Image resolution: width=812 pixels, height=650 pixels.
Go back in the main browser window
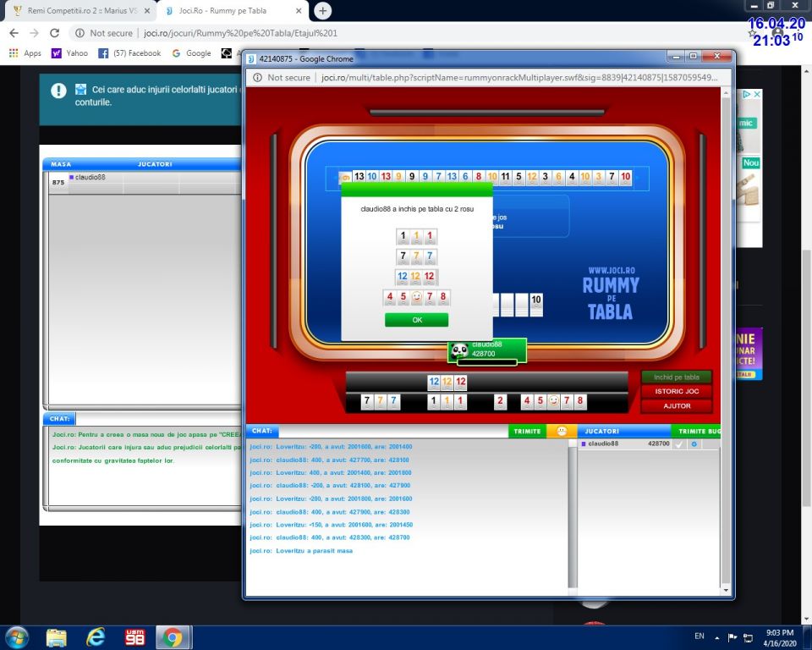14,33
